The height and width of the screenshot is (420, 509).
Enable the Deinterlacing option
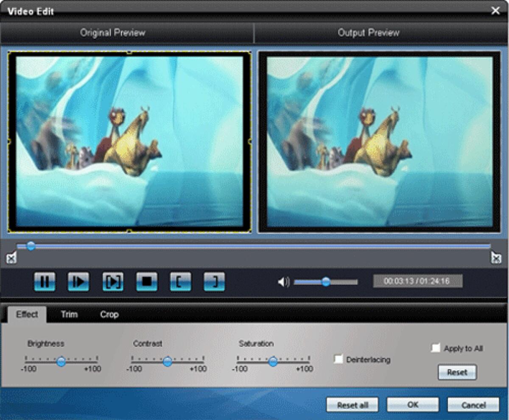(338, 359)
